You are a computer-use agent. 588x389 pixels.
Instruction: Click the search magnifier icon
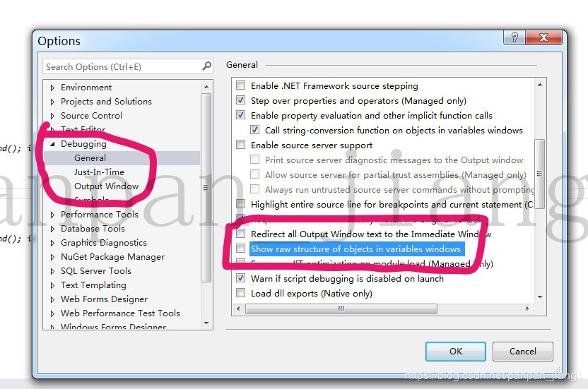[x=206, y=66]
